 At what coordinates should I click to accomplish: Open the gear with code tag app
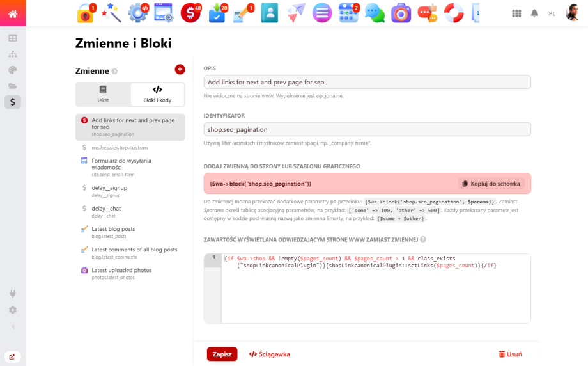click(x=138, y=13)
